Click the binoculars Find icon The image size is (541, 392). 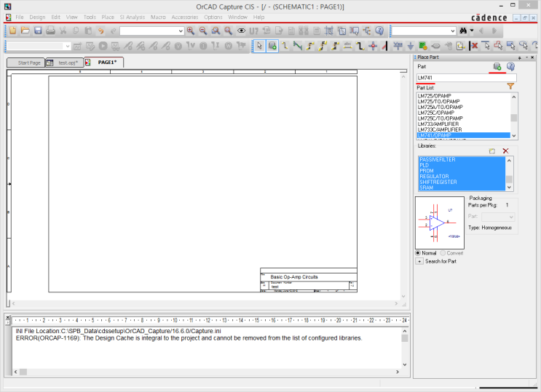tap(463, 31)
